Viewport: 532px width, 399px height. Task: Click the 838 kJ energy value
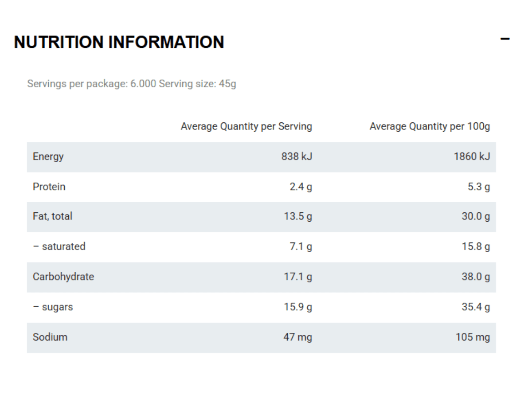297,156
